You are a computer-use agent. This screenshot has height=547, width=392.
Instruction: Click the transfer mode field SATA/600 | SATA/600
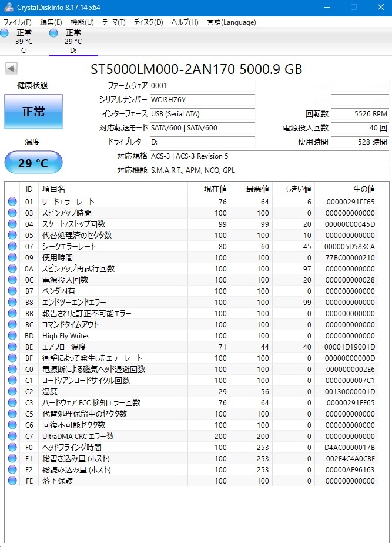(x=202, y=128)
